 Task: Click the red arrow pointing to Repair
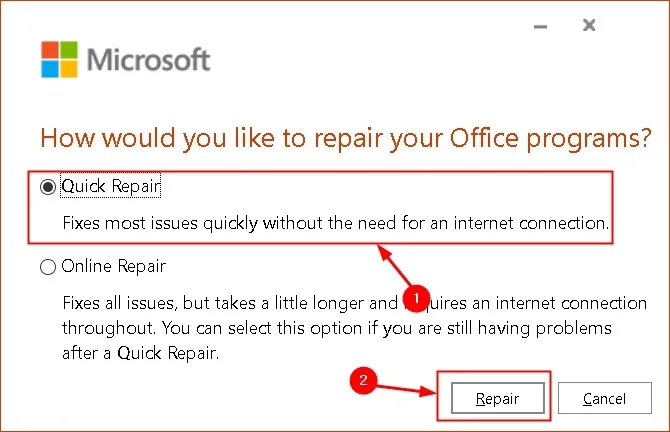point(407,389)
